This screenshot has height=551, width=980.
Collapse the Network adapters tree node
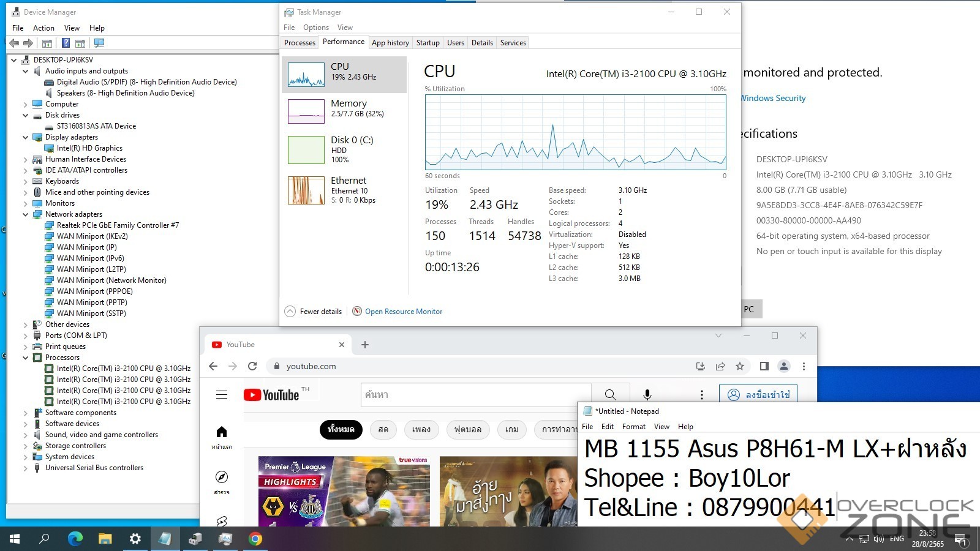point(26,214)
